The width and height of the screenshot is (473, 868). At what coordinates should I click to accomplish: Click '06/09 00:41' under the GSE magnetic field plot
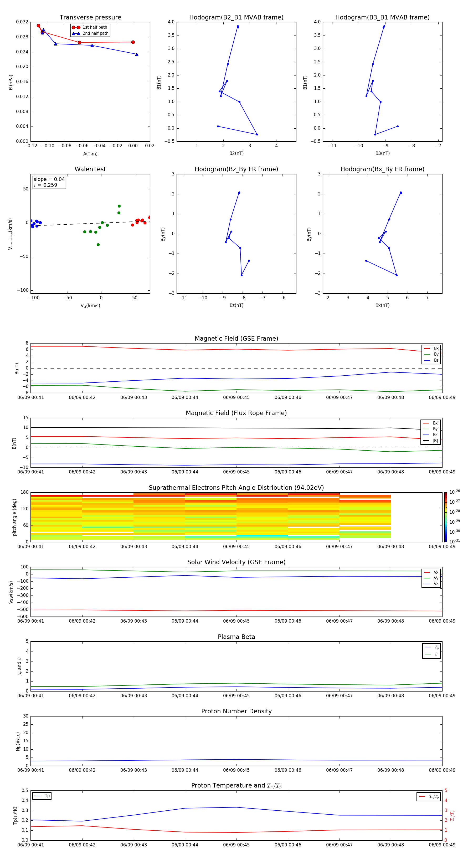click(x=31, y=398)
